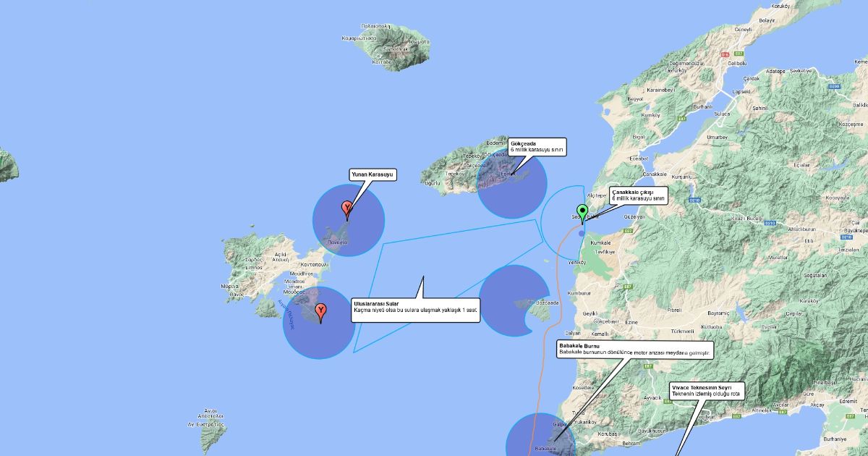Click the small blue dot below green marker

pos(582,233)
